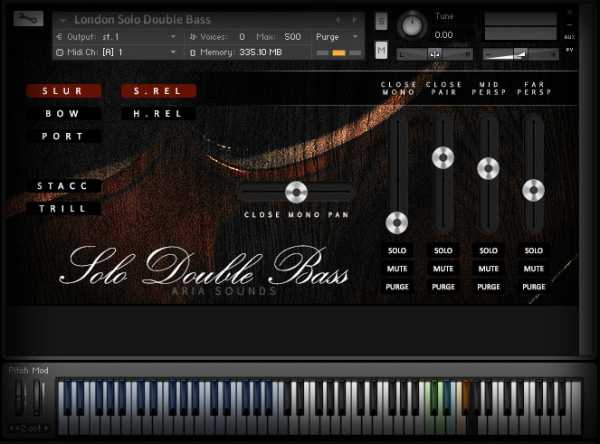Mute the Close Mono microphone
Image resolution: width=600 pixels, height=444 pixels.
click(x=397, y=269)
